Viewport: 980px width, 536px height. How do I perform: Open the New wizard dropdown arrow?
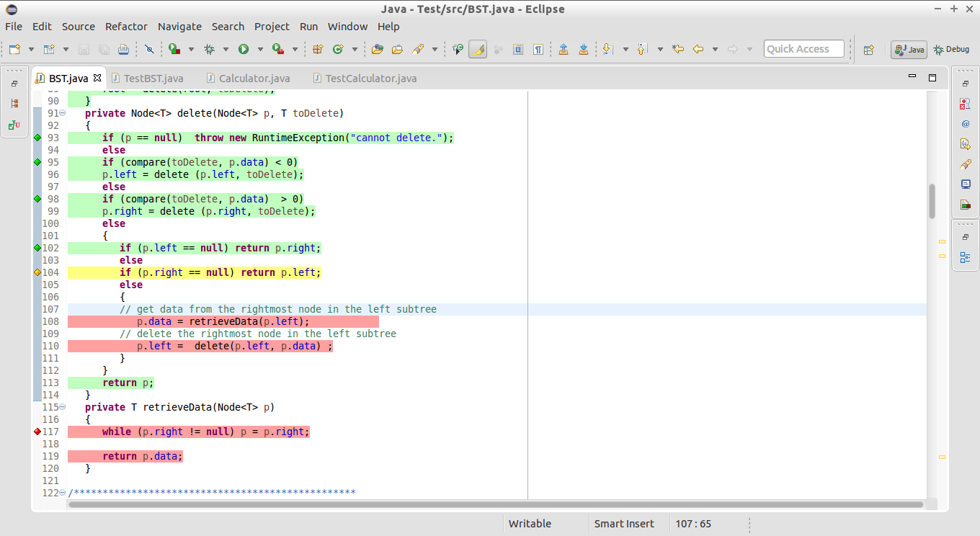pyautogui.click(x=30, y=50)
